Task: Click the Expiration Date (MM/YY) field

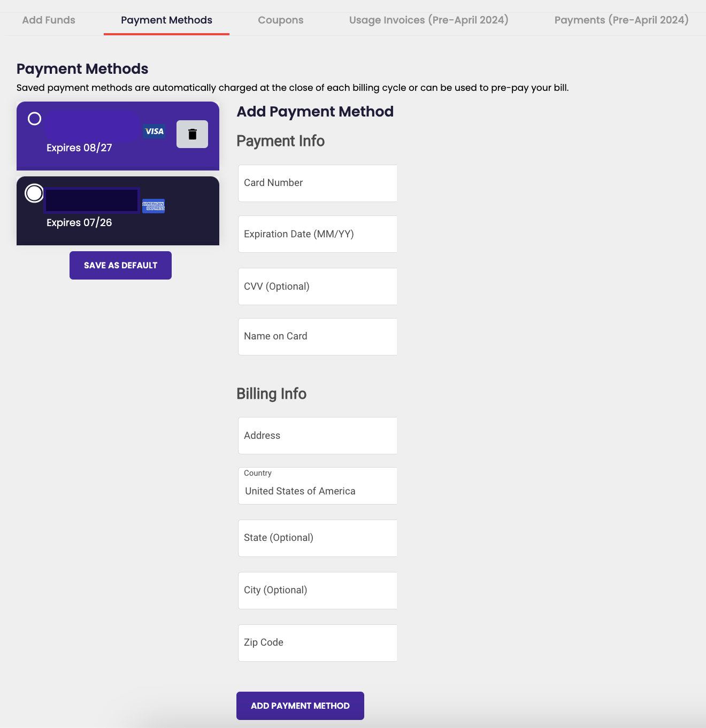Action: pyautogui.click(x=318, y=234)
